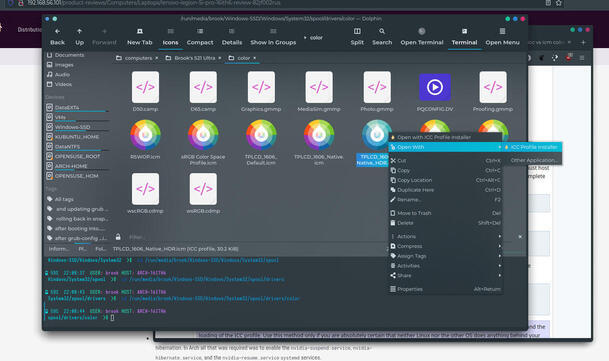Viewport: 609px width, 361px height.
Task: Split the Dolphin view
Action: (x=357, y=37)
